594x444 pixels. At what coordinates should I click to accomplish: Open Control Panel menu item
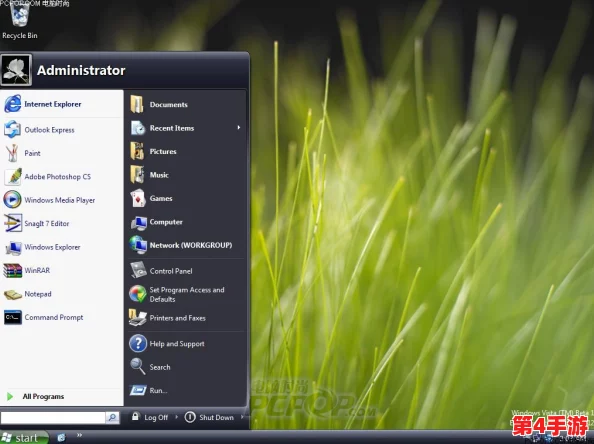(x=187, y=271)
